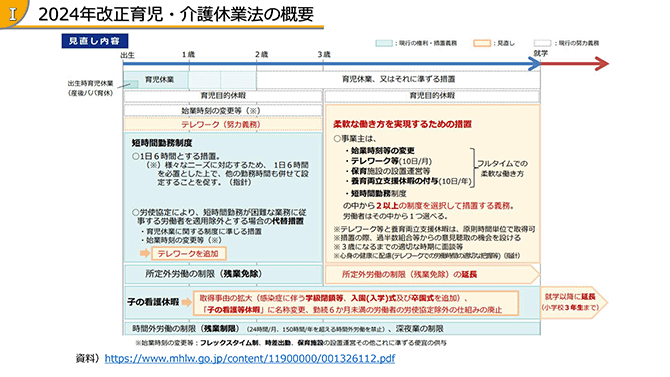Click the テレワークを追加 orange box

tap(188, 253)
